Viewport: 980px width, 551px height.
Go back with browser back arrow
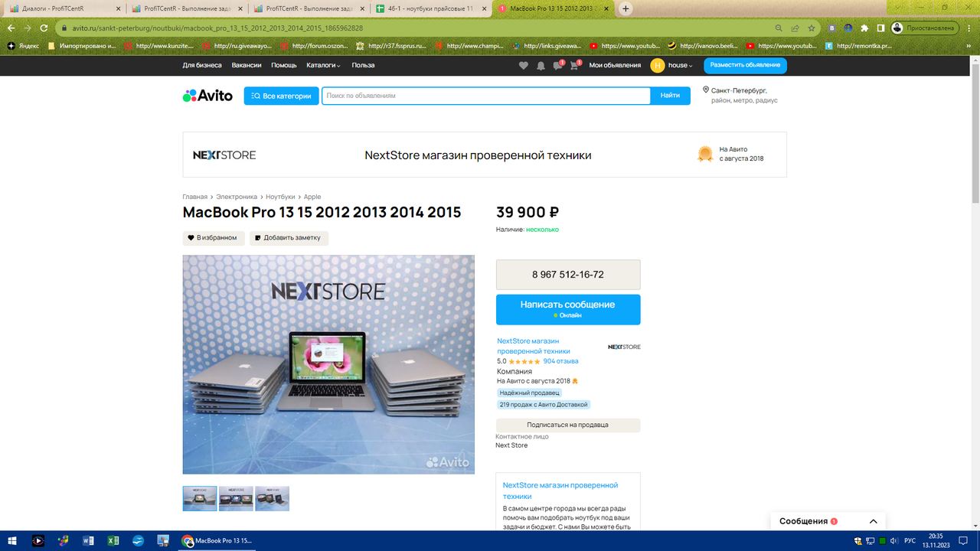11,28
